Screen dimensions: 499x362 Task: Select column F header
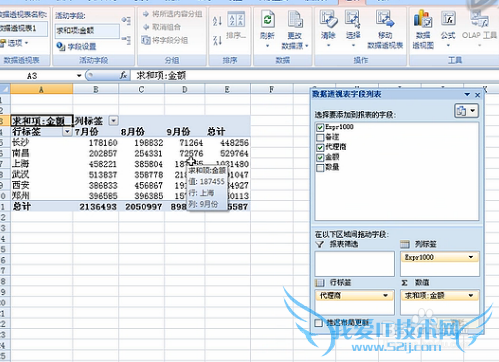click(x=272, y=89)
